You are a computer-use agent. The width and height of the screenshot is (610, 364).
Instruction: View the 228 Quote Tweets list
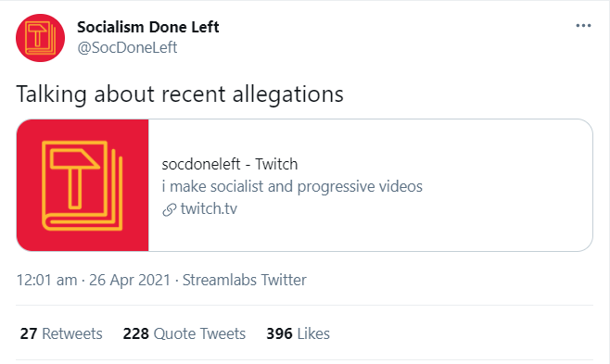pyautogui.click(x=184, y=333)
